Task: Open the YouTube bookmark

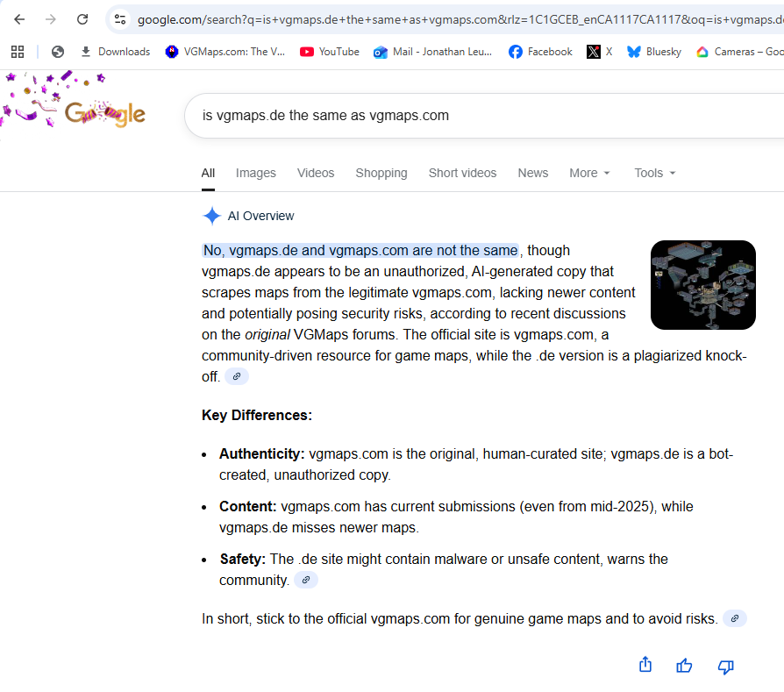Action: pyautogui.click(x=330, y=52)
